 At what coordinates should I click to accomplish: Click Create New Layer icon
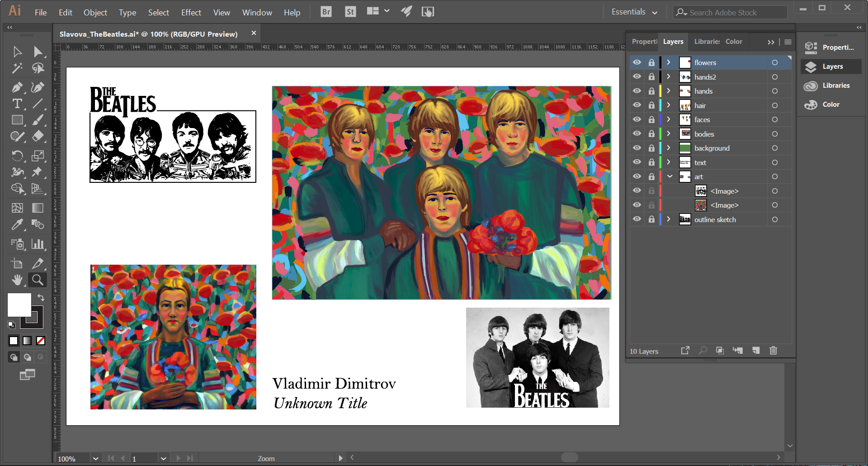756,351
